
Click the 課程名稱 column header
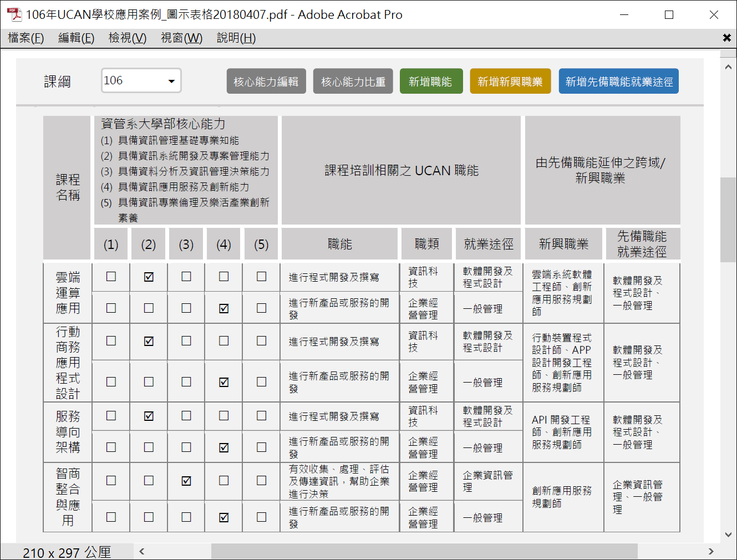point(67,187)
